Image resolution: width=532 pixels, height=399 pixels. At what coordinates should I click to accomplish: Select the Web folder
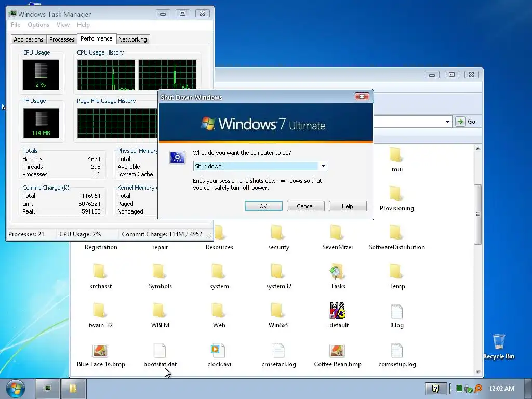tap(219, 315)
